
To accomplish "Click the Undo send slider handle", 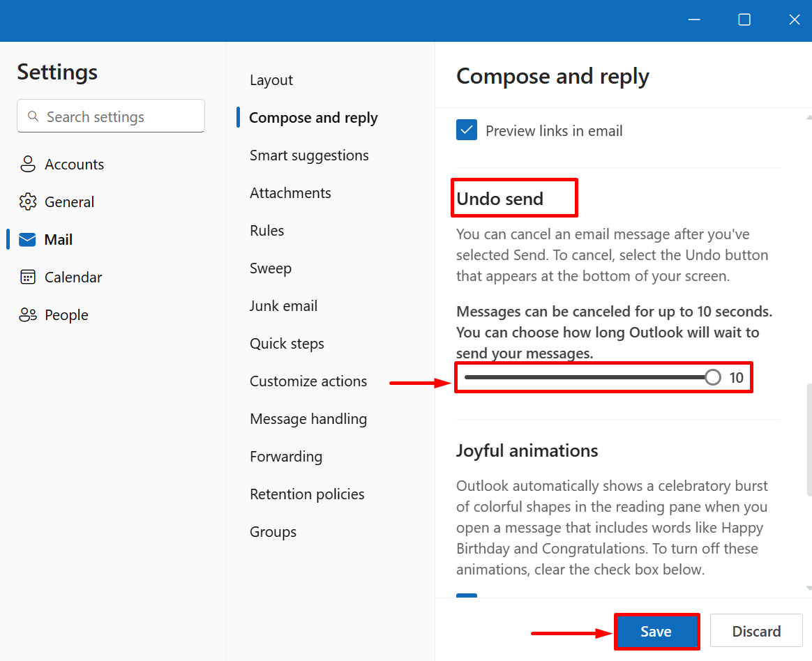I will point(712,378).
